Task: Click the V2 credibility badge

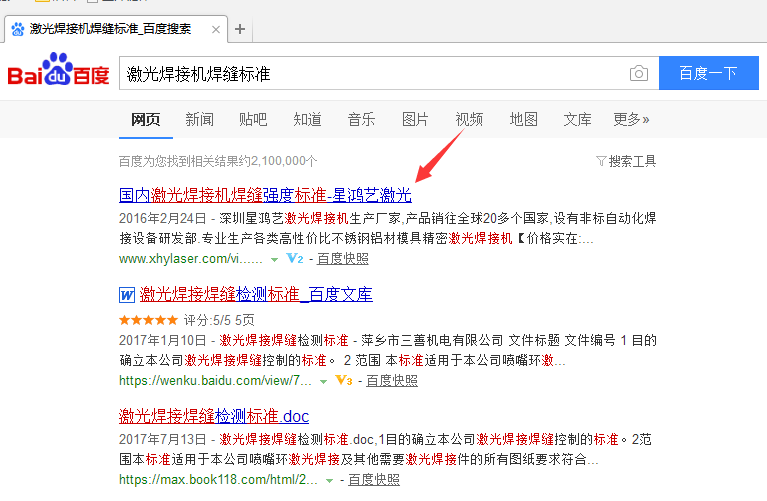Action: 295,258
